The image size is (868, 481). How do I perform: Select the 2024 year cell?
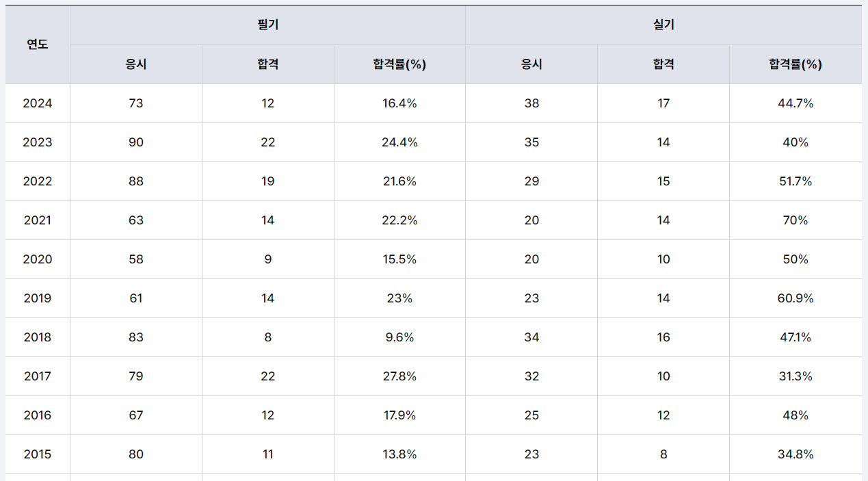pyautogui.click(x=38, y=103)
